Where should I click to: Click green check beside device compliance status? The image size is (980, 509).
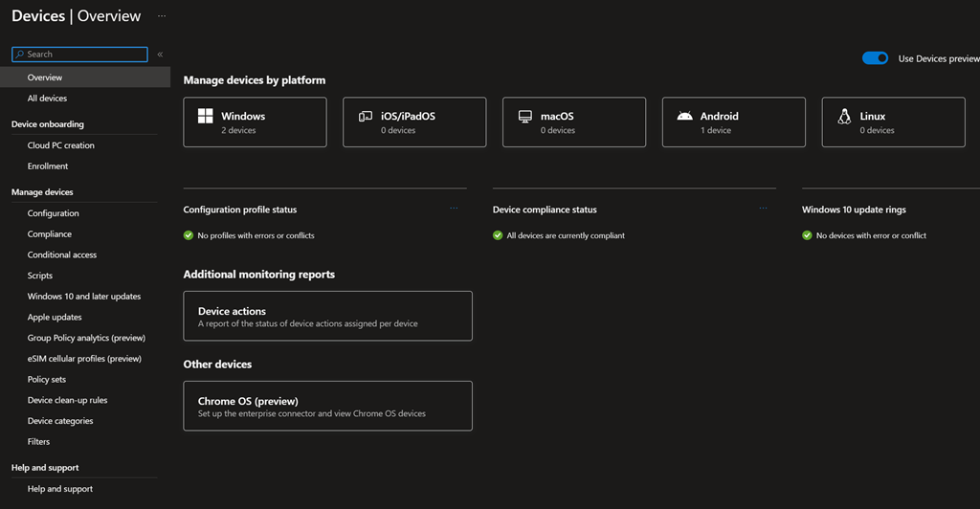coord(498,235)
